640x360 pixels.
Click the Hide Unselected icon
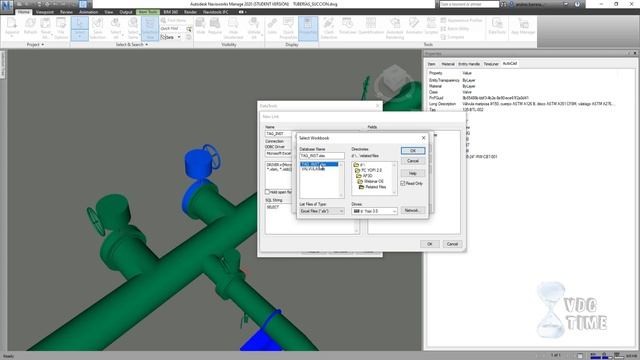[x=233, y=28]
